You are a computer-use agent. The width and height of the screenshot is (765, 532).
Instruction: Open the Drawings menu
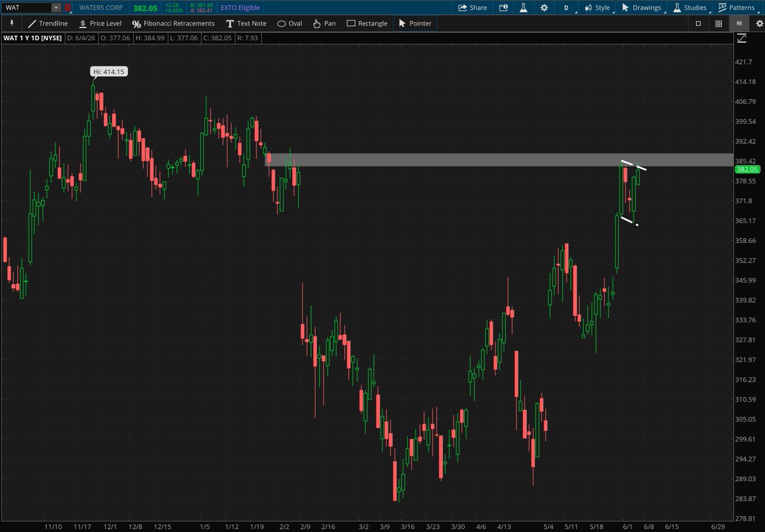(x=641, y=8)
